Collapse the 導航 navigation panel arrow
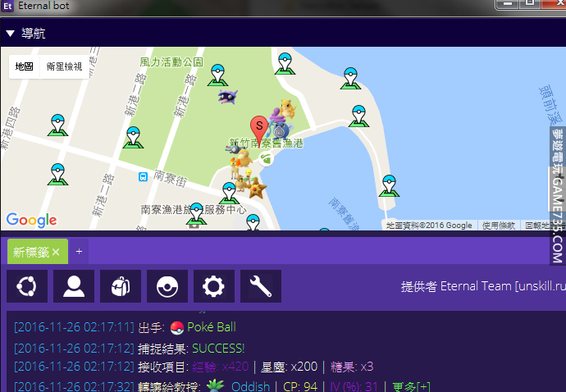This screenshot has height=392, width=566. [10, 34]
